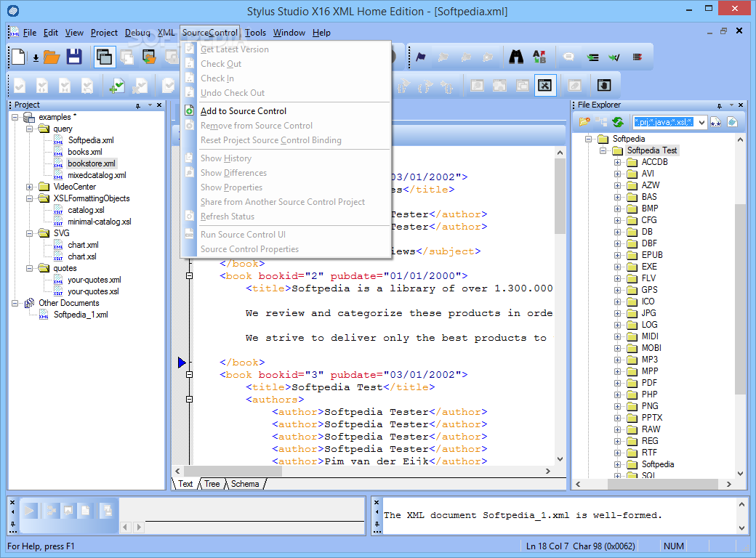Collapse the authors element fold marker
The width and height of the screenshot is (756, 558).
(x=189, y=400)
